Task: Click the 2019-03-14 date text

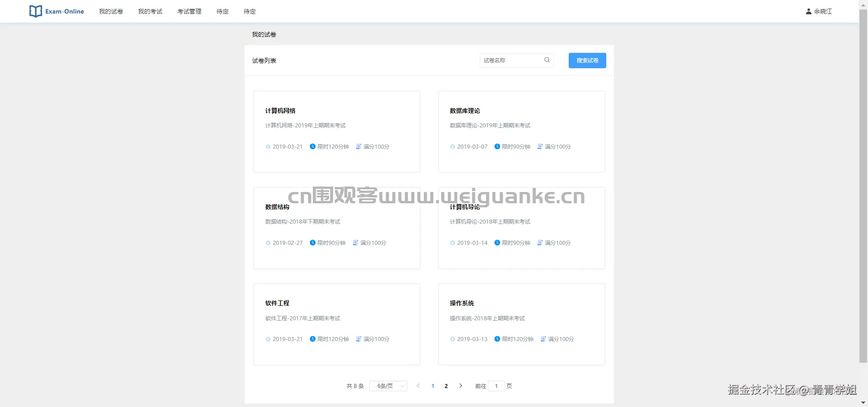Action: click(472, 243)
